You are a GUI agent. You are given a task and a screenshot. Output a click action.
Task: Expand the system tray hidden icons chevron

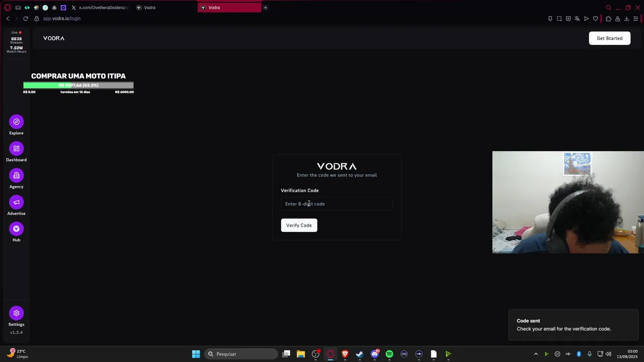(536, 354)
